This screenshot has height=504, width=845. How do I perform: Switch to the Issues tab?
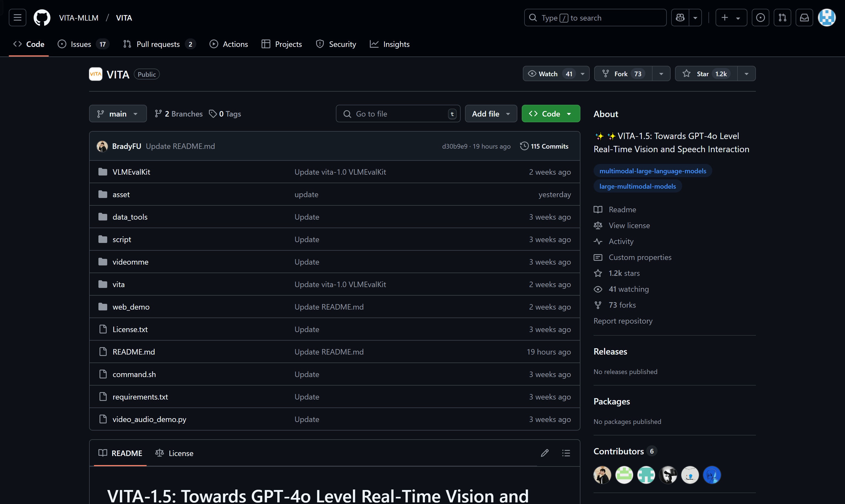(83, 44)
